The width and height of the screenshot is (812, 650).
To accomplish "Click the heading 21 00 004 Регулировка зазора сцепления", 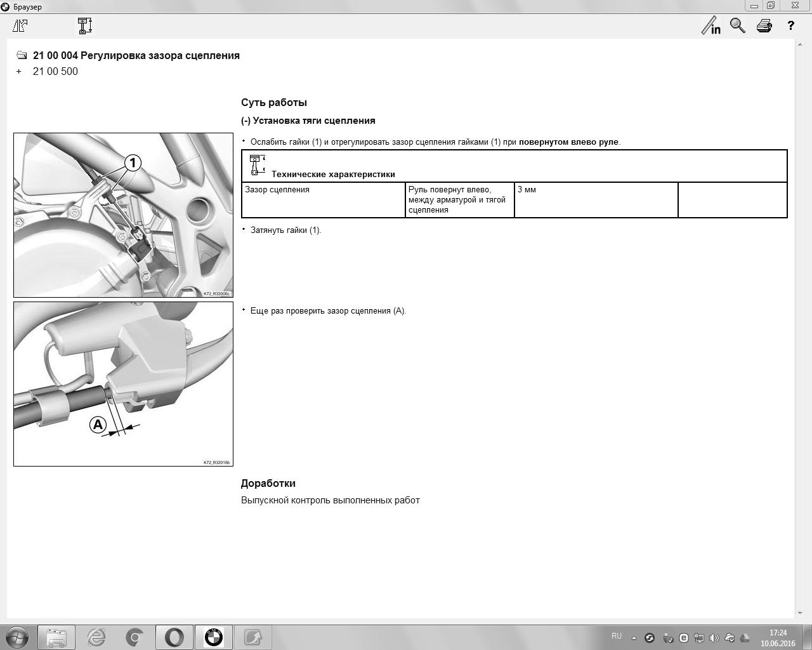I will 136,55.
